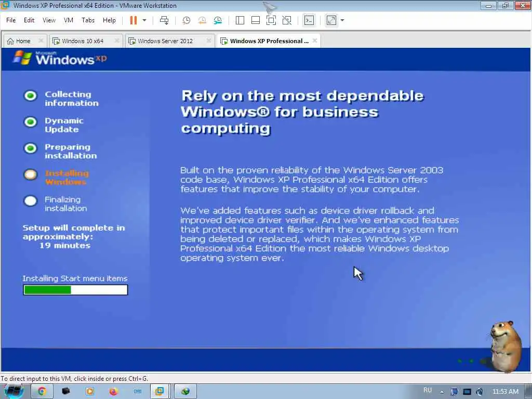Open the View menu
Image resolution: width=532 pixels, height=399 pixels.
coord(49,20)
